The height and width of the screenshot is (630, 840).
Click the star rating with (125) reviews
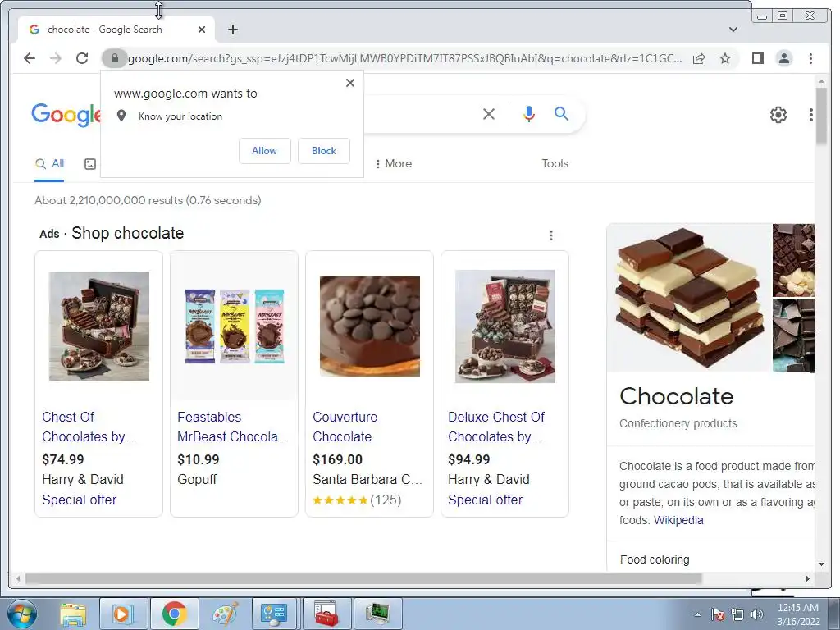pyautogui.click(x=358, y=500)
